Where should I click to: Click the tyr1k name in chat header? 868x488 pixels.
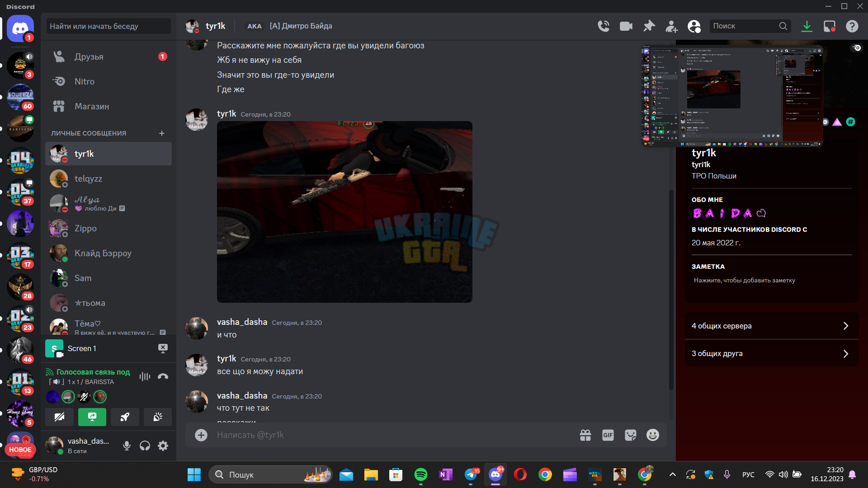coord(215,26)
